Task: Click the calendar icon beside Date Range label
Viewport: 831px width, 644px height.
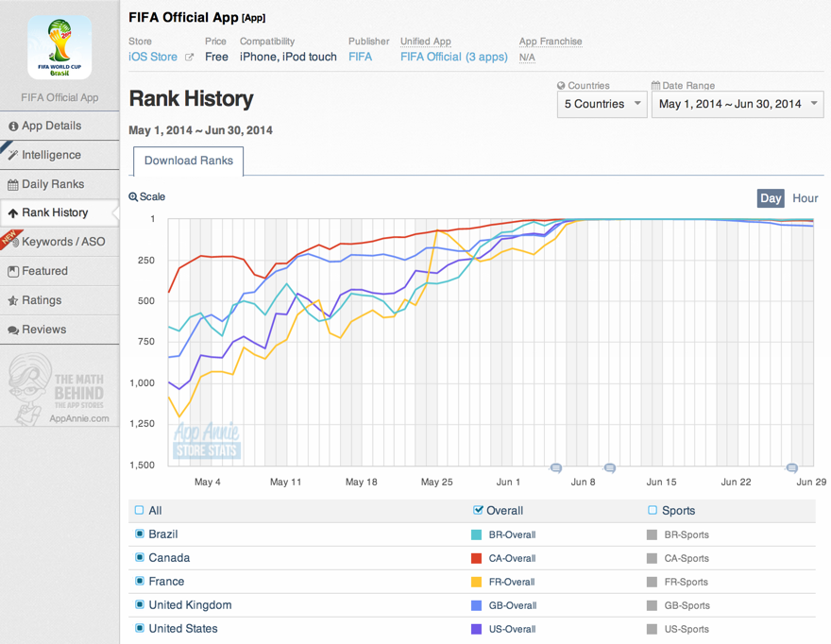Action: [x=655, y=85]
